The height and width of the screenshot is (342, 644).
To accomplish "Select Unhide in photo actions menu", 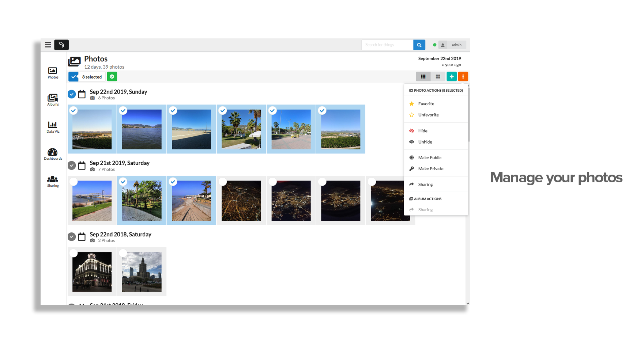I will coord(436,142).
